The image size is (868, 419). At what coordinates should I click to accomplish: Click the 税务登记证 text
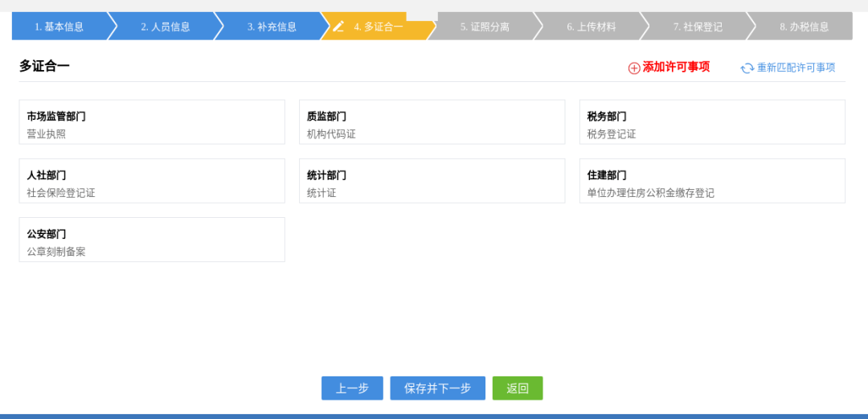[612, 134]
